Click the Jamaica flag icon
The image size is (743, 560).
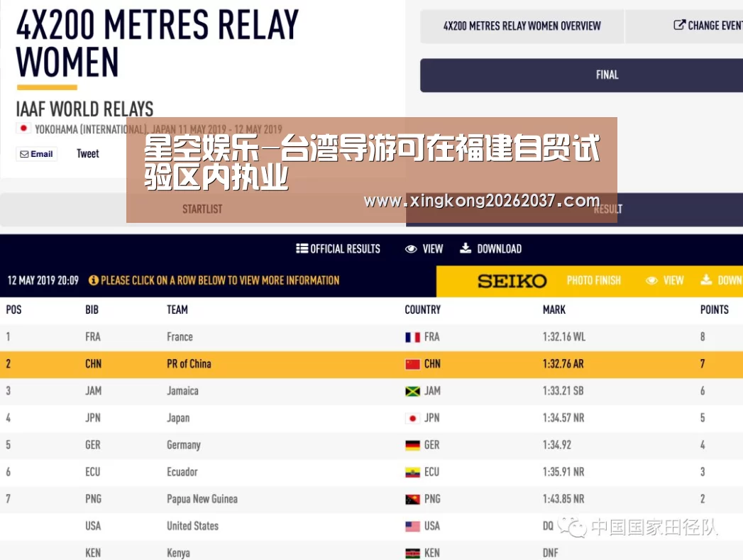click(413, 391)
